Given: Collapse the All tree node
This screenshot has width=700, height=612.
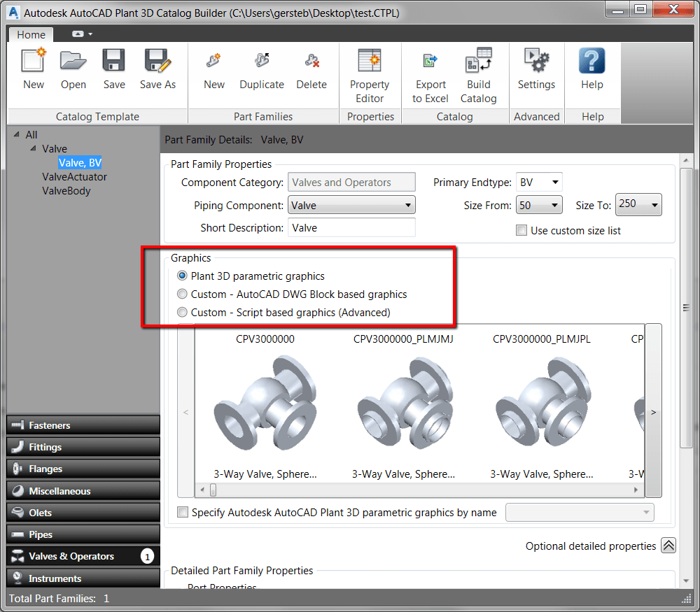Looking at the screenshot, I should [x=17, y=134].
